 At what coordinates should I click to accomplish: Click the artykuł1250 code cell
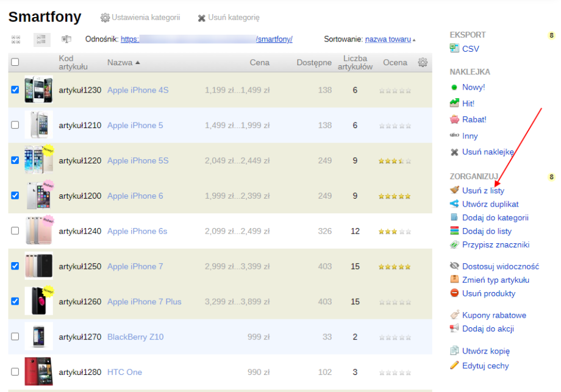point(80,266)
